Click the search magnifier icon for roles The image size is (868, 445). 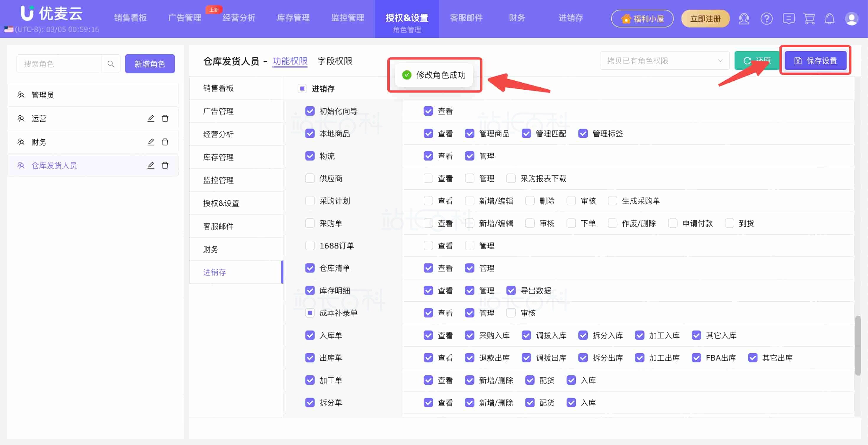111,64
